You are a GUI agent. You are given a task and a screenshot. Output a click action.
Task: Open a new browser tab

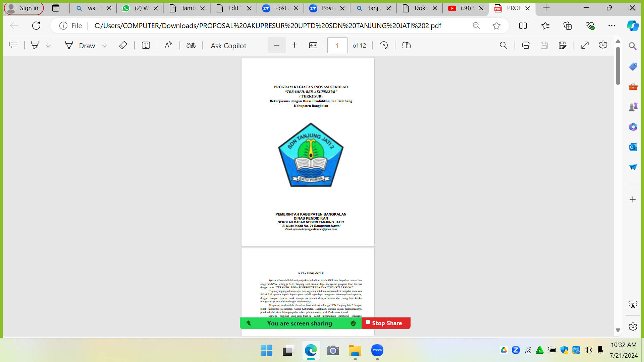coord(546,8)
